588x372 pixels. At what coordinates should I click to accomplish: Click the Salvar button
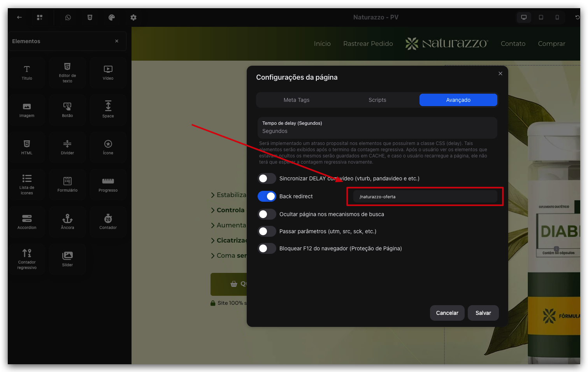483,313
